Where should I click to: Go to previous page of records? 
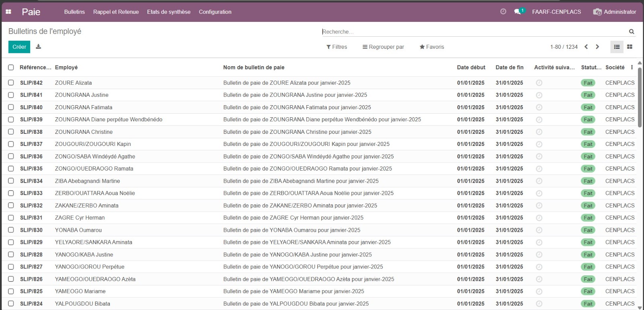(x=586, y=47)
